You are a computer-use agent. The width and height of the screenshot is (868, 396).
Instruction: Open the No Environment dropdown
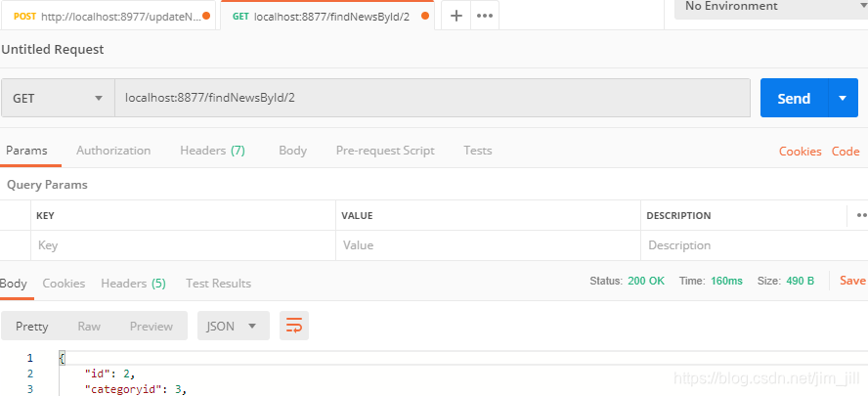click(x=771, y=8)
